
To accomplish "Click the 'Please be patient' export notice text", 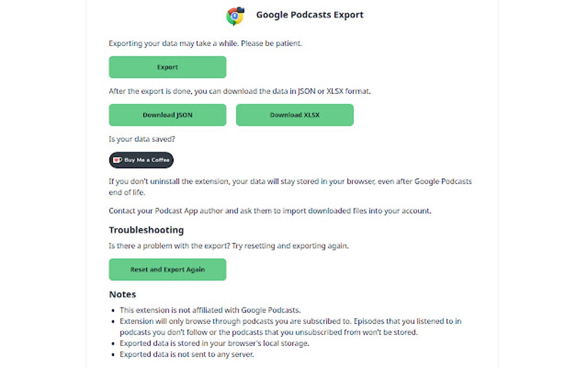I will point(205,43).
